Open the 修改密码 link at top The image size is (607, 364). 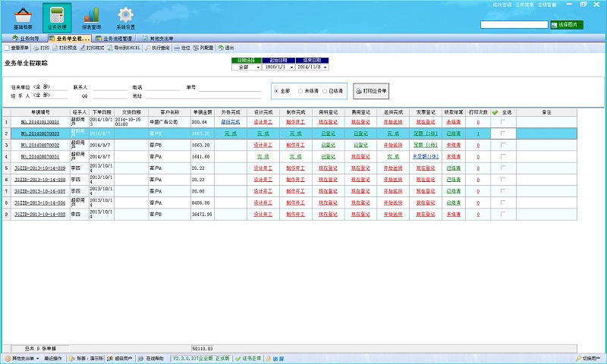click(502, 4)
